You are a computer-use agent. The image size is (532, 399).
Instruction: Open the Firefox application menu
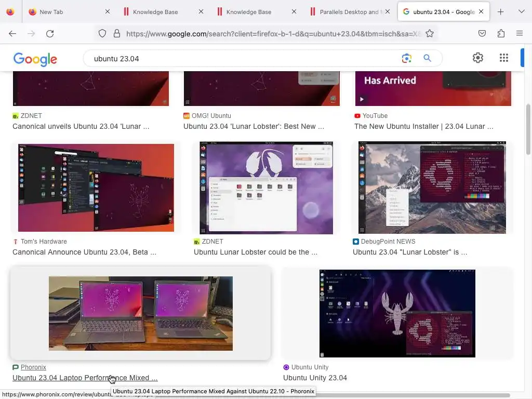coord(520,33)
